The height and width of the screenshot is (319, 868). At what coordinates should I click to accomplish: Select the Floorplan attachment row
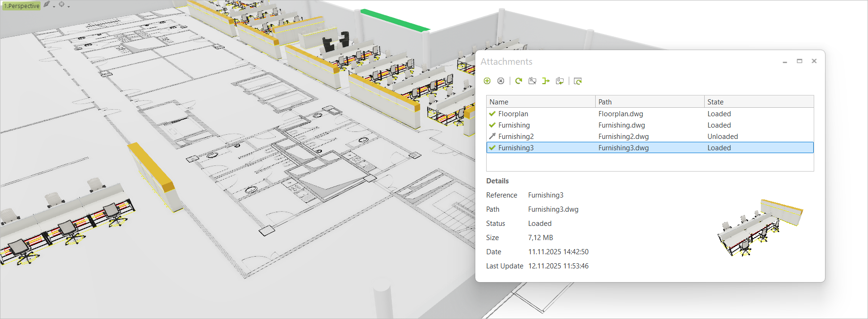[650, 114]
